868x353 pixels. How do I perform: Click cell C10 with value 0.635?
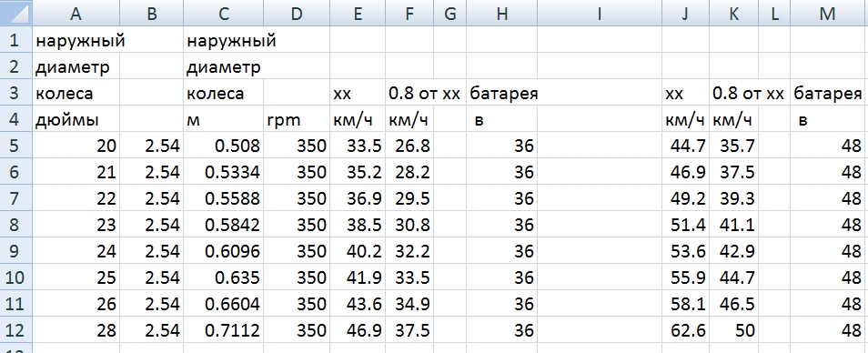tap(224, 277)
